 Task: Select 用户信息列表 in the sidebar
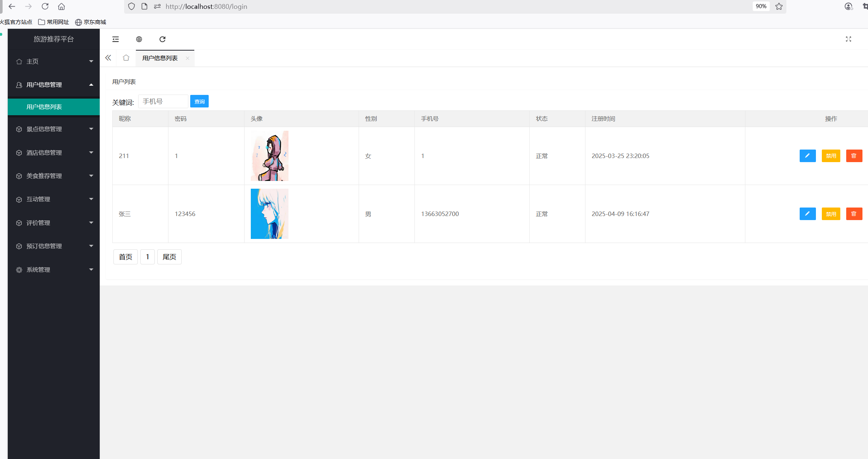pyautogui.click(x=54, y=107)
